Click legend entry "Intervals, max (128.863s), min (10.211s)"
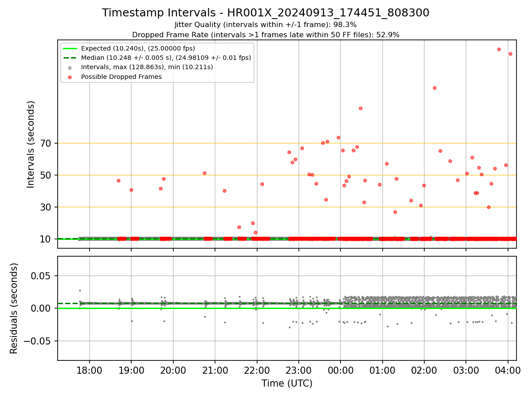Screen dimensions: 532x399 pos(147,67)
